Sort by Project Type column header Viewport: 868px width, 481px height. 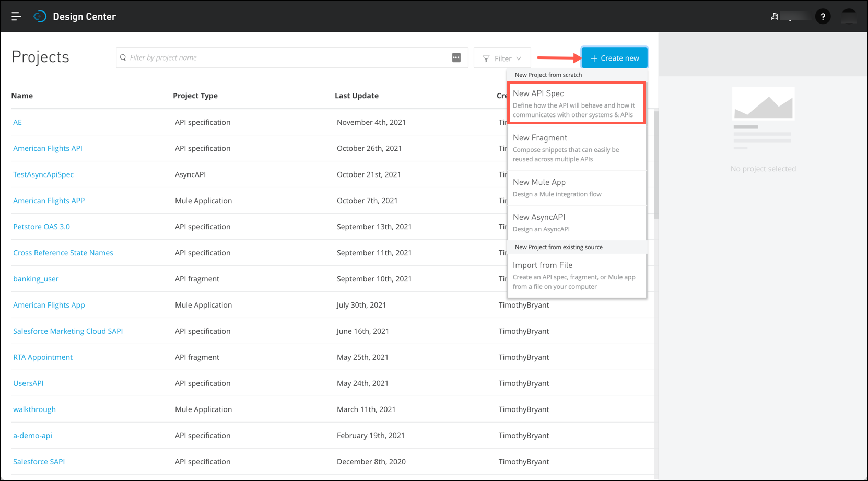(x=195, y=96)
